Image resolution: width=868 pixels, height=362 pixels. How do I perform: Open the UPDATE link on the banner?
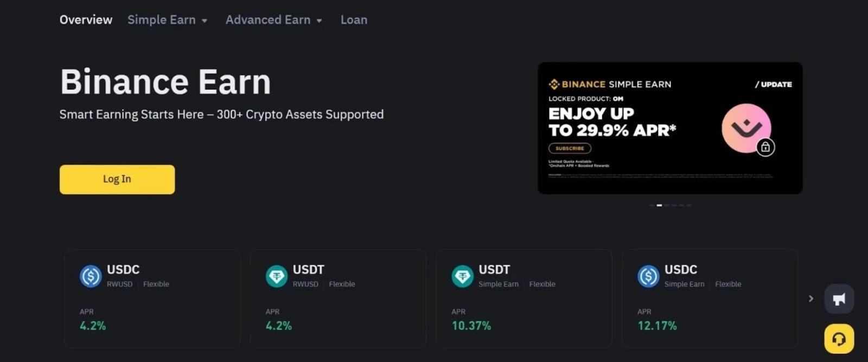[x=774, y=84]
